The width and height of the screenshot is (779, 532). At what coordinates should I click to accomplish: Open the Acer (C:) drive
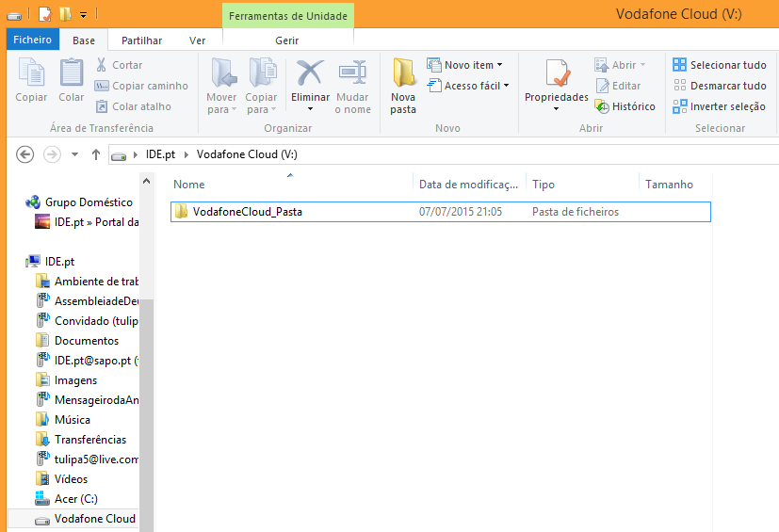[67, 499]
